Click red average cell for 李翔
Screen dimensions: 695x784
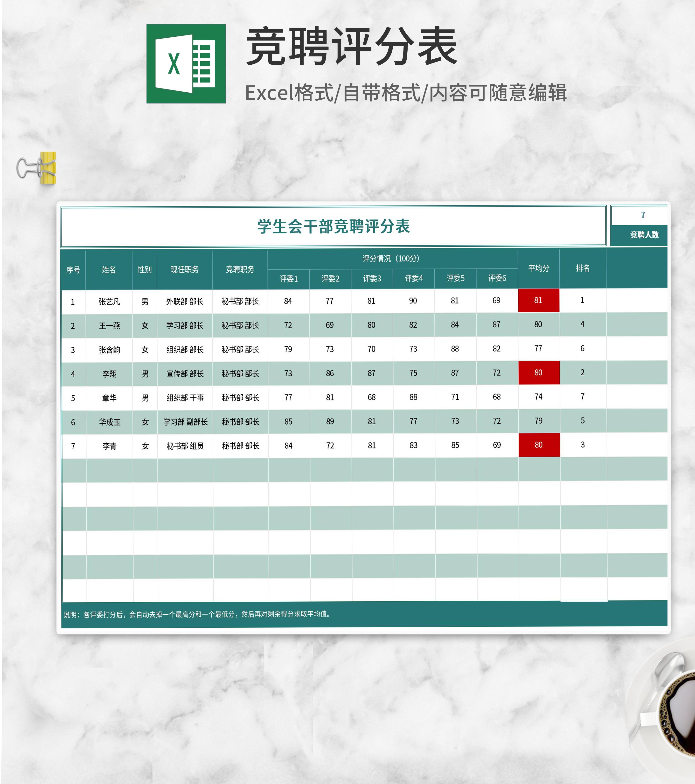[538, 372]
